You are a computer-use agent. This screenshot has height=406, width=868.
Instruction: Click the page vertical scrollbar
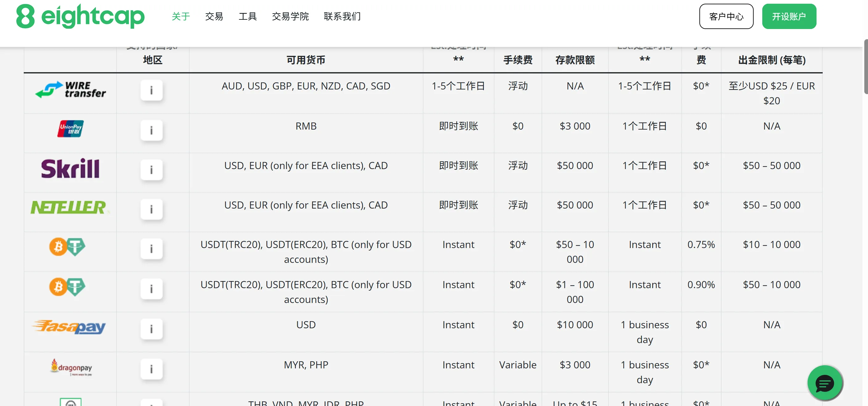coord(865,66)
